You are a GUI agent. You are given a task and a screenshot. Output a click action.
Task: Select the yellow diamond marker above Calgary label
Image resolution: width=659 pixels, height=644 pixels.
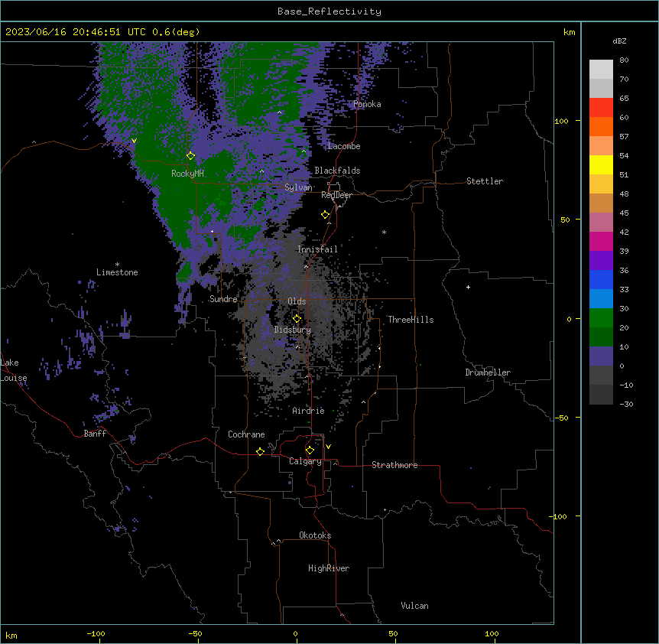pos(310,450)
